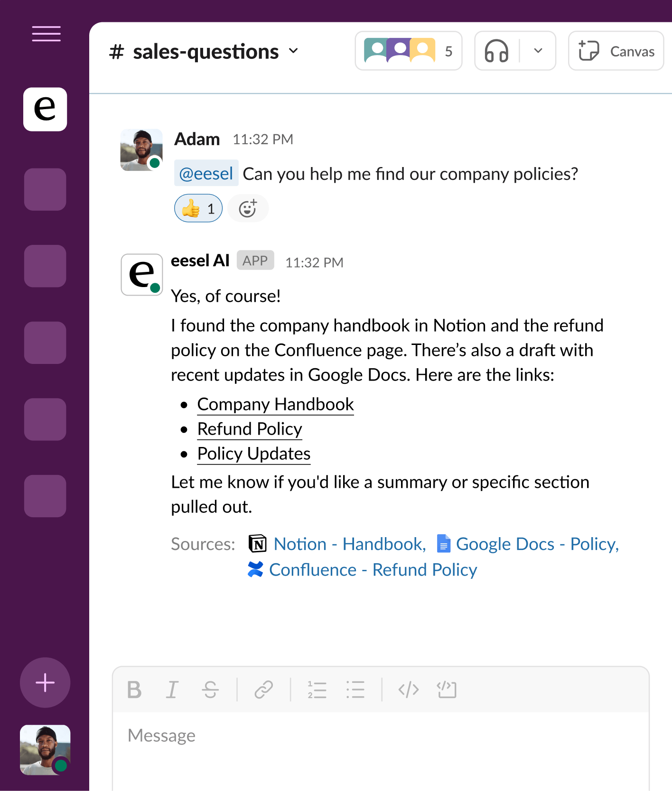This screenshot has width=672, height=791.
Task: Insert a link with the chain icon
Action: (263, 689)
